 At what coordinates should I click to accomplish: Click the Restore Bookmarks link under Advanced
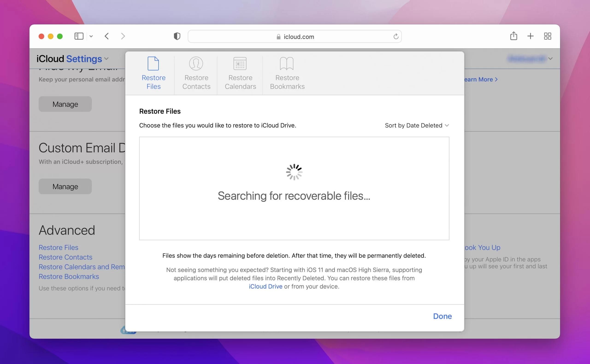click(x=69, y=276)
